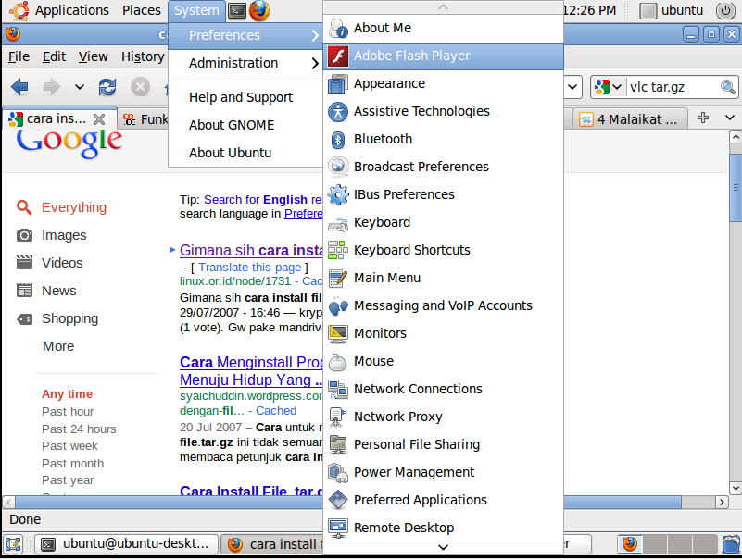This screenshot has height=560, width=742.
Task: Open Firefox File menu
Action: (x=19, y=56)
